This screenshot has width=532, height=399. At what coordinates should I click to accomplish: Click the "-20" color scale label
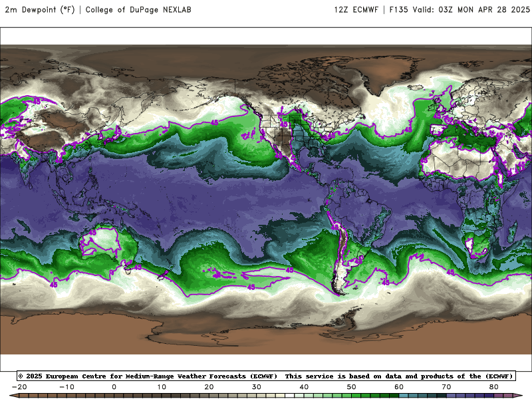coord(19,387)
